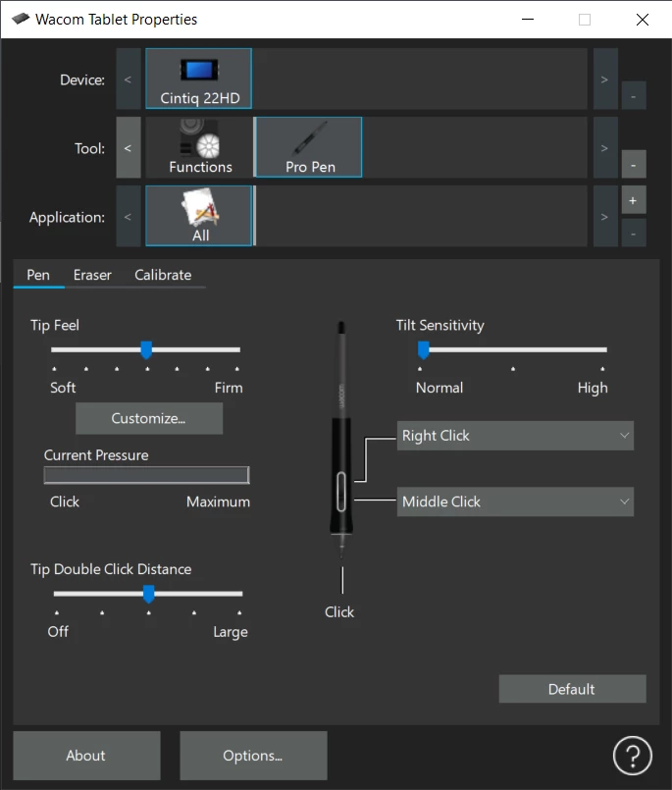The height and width of the screenshot is (790, 672).
Task: Select the Functions tool icon
Action: tap(200, 147)
